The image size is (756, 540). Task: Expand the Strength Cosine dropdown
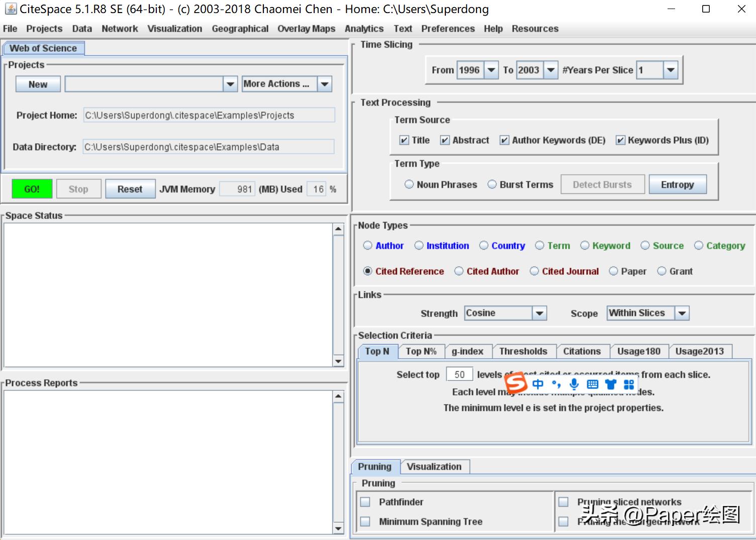(539, 313)
